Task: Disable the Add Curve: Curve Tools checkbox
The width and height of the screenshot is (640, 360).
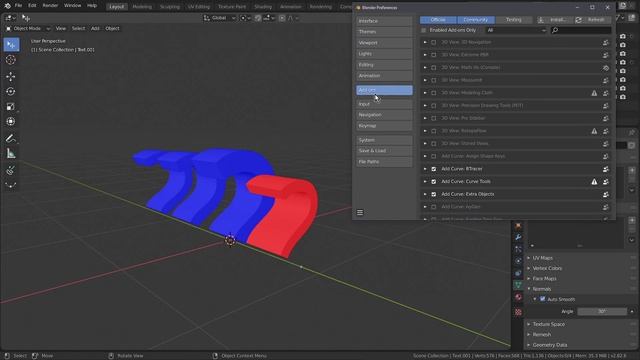Action: (433, 182)
